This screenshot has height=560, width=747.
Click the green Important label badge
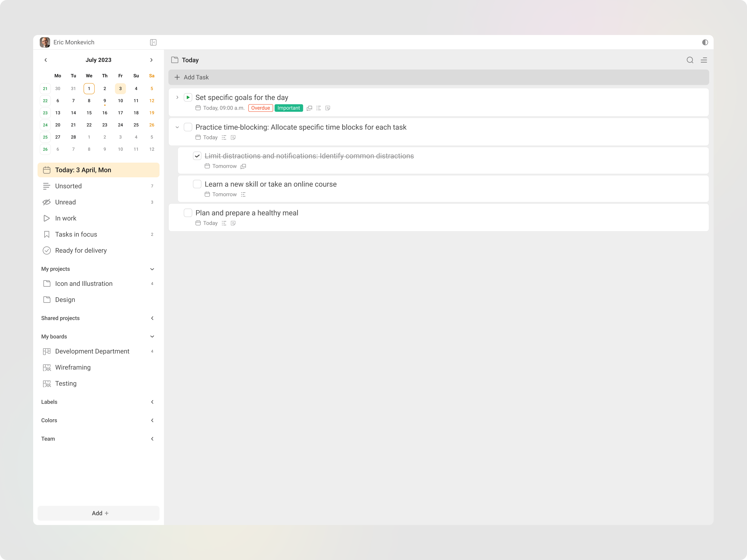288,108
